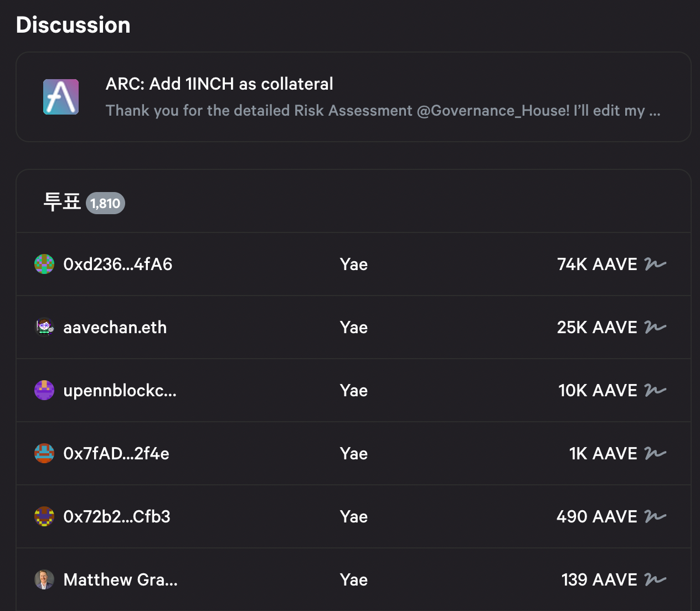Open upennblockc... voter profile

120,391
